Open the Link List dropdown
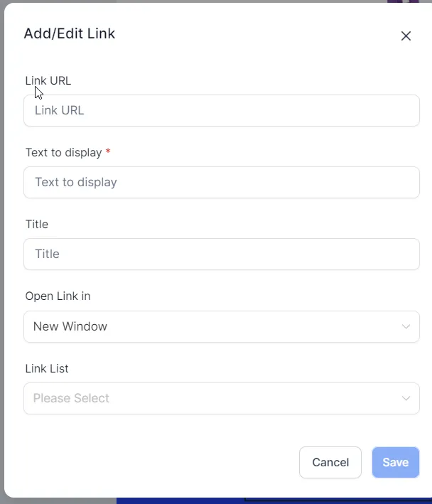Viewport: 432px width, 504px height. [221, 399]
